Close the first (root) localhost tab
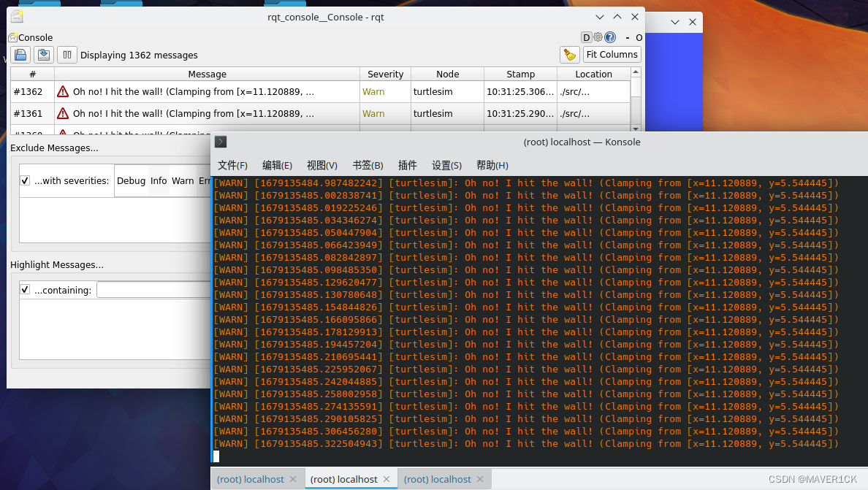 [x=293, y=479]
